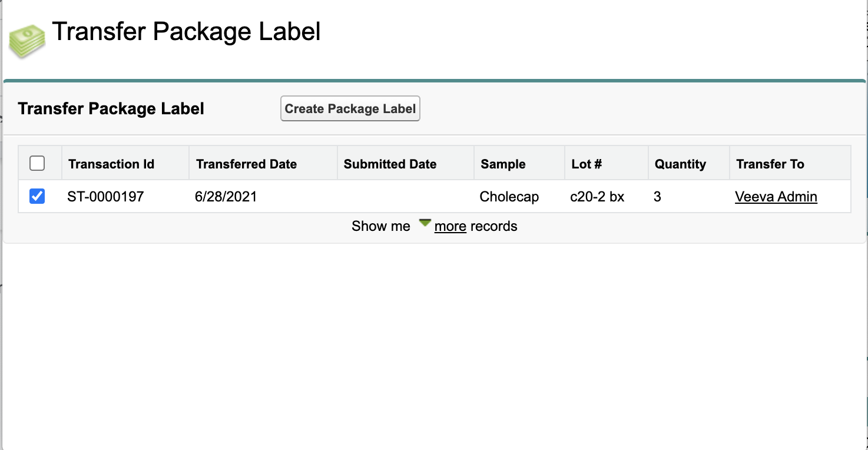The image size is (868, 450).
Task: Check the select-all checkbox in table header
Action: (37, 163)
